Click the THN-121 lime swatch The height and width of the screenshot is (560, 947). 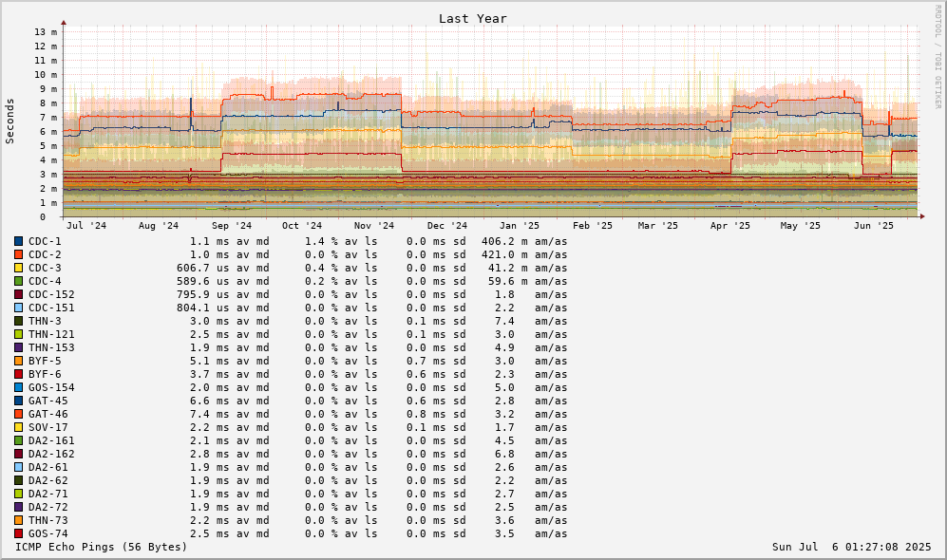19,334
